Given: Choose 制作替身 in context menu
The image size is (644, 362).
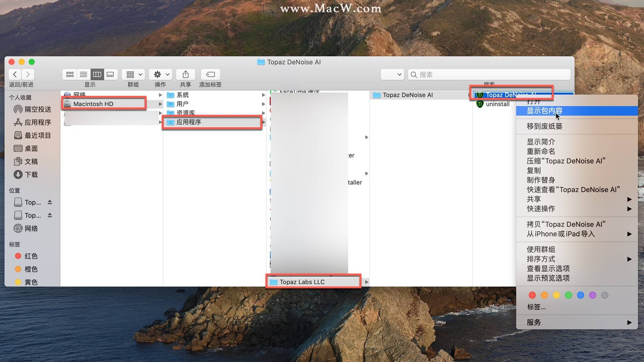Looking at the screenshot, I should [577, 180].
